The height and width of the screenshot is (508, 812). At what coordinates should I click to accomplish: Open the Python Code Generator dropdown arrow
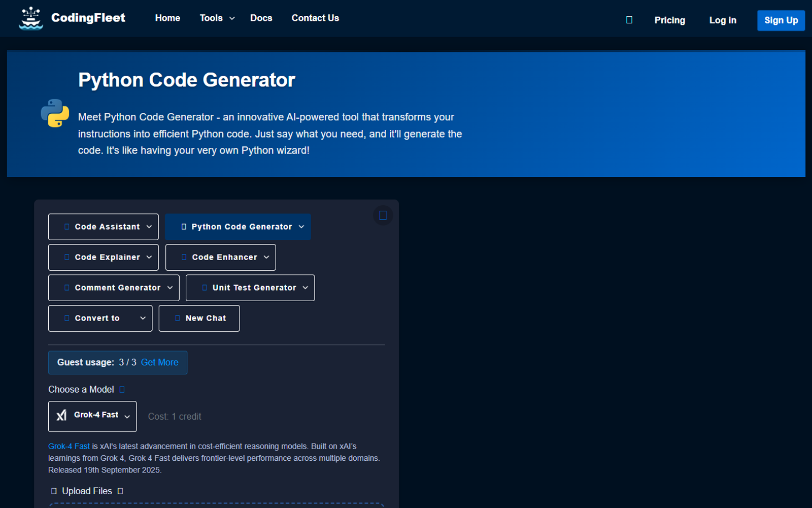click(x=301, y=227)
